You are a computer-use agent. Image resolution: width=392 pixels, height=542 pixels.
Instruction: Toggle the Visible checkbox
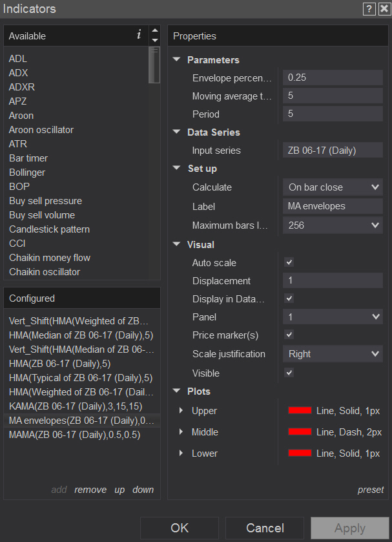[289, 373]
